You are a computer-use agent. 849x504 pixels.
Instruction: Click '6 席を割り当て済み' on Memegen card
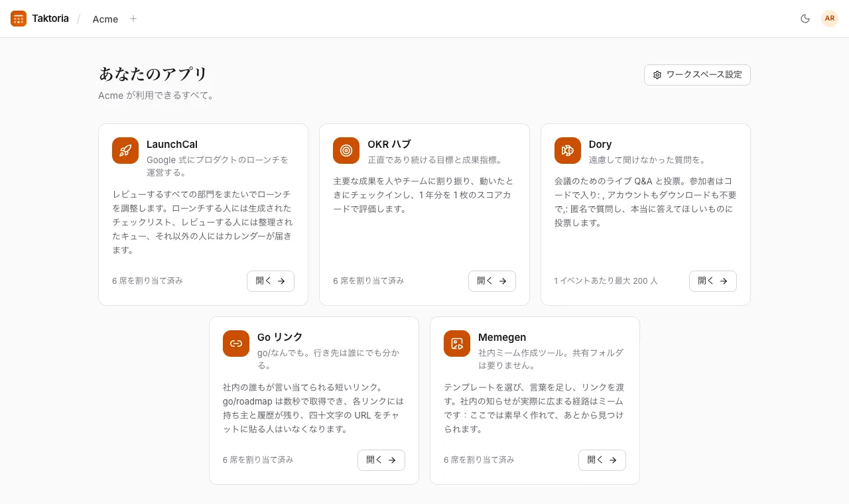tap(479, 460)
